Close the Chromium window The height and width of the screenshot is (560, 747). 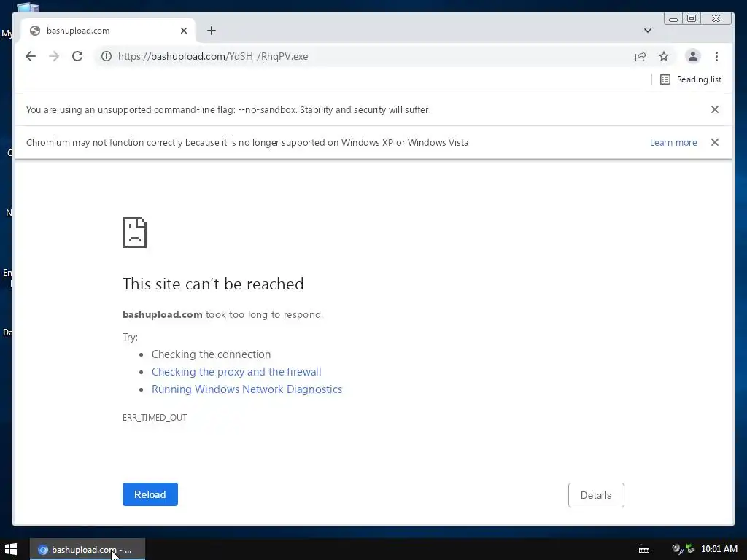pyautogui.click(x=716, y=18)
